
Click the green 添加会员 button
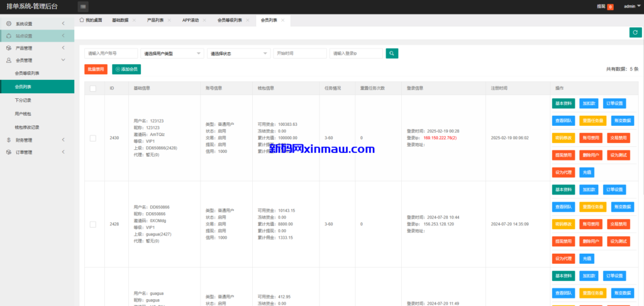pyautogui.click(x=126, y=69)
